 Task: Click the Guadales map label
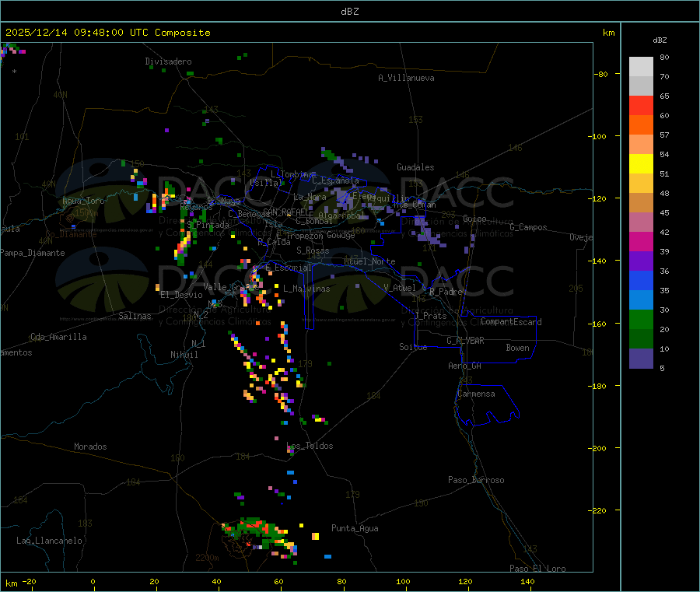pos(415,167)
